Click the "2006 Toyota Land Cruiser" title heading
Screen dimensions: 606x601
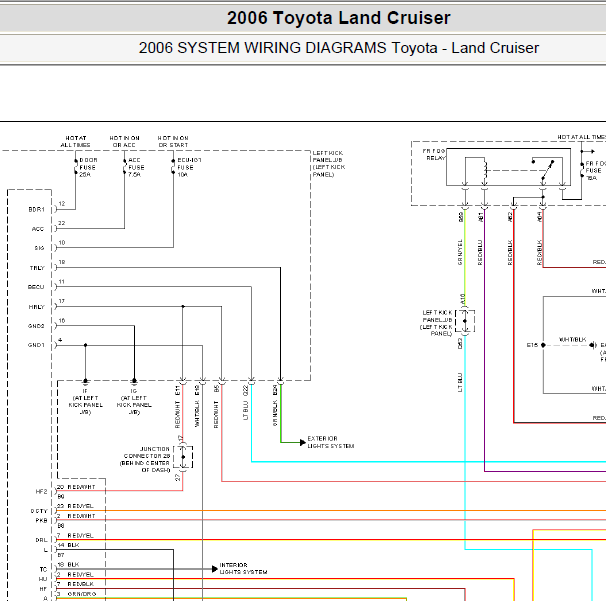(x=339, y=18)
